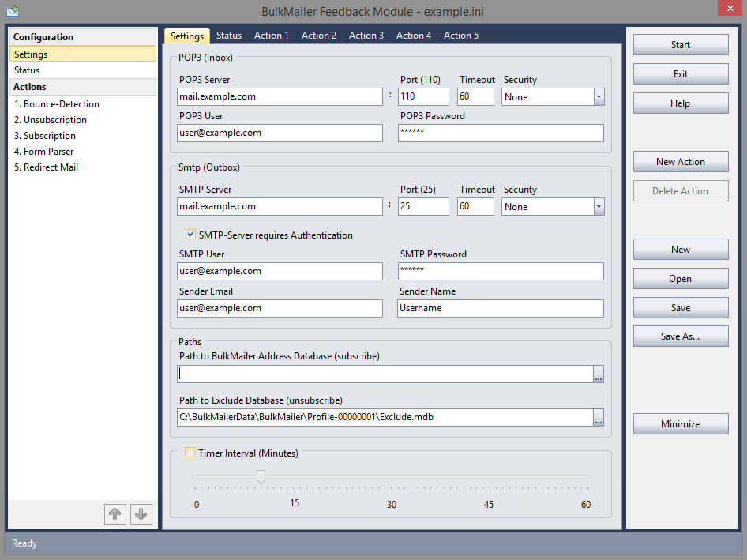Viewport: 747px width, 560px height.
Task: Click the Start button
Action: point(681,45)
